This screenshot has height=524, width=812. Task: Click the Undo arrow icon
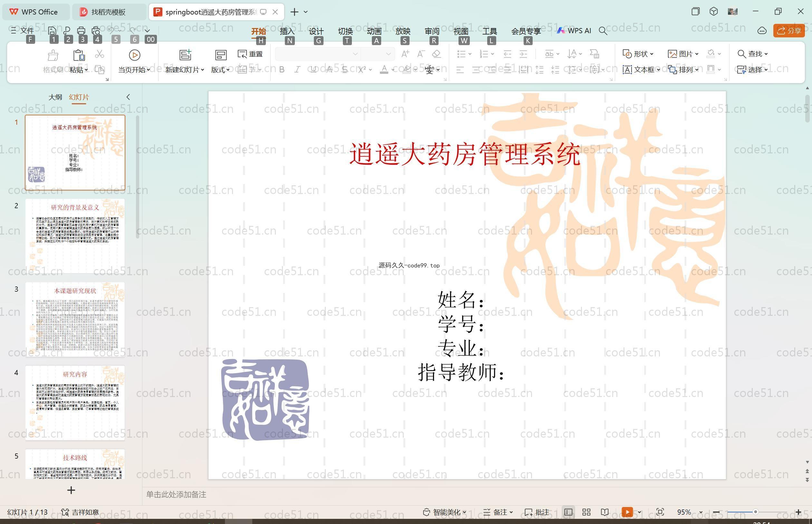[111, 30]
